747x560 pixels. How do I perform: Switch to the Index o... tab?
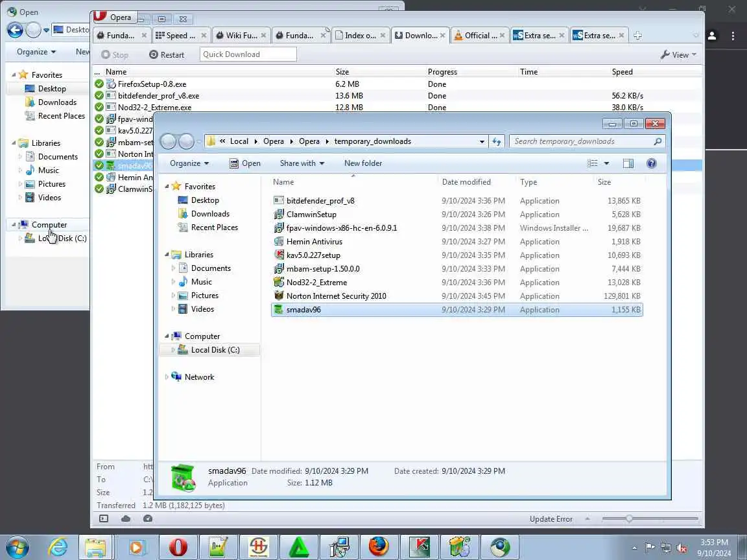pos(360,35)
